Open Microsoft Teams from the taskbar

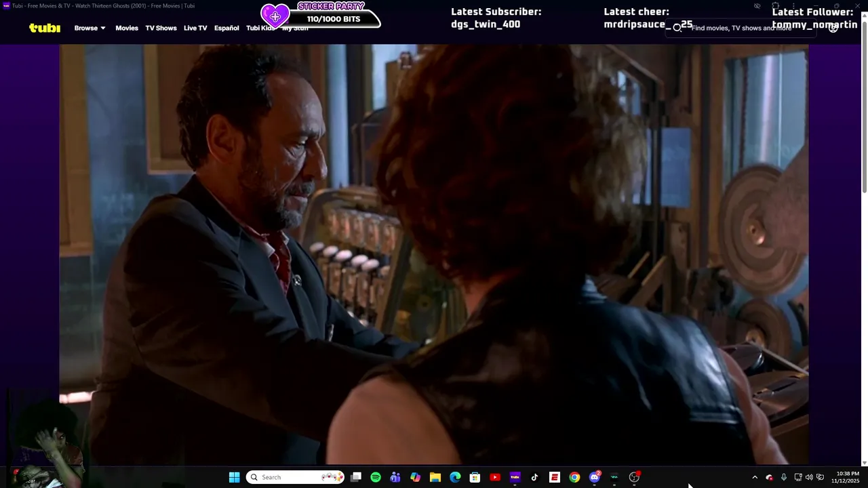coord(395,477)
